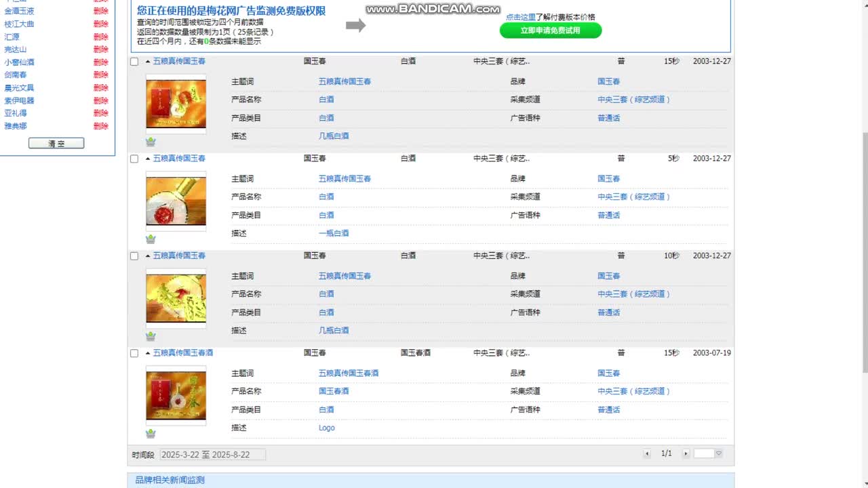Click the 立即申请免费试用 green button

pos(551,30)
